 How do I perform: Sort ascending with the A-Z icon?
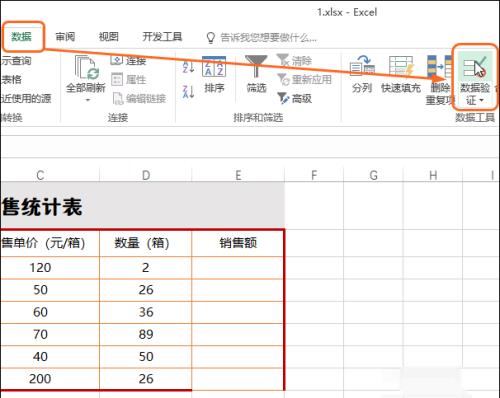coord(188,67)
